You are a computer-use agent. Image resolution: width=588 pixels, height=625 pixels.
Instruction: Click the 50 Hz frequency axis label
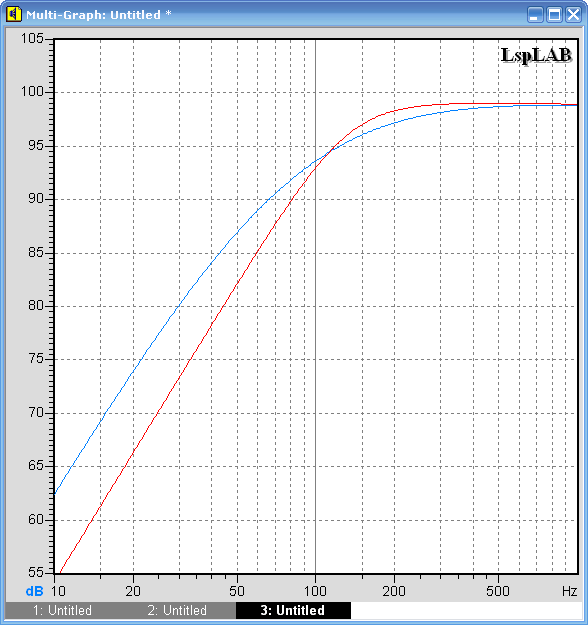237,591
